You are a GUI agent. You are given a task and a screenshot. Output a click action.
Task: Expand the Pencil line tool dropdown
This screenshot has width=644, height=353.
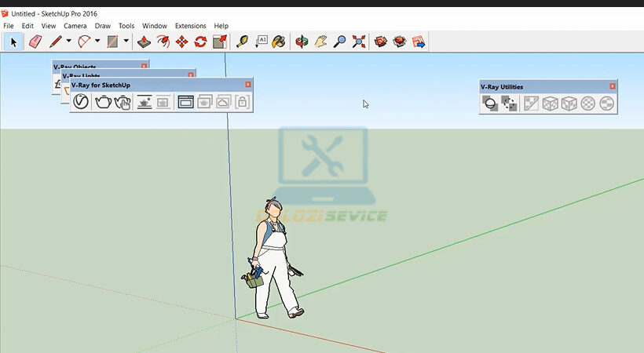pyautogui.click(x=68, y=41)
